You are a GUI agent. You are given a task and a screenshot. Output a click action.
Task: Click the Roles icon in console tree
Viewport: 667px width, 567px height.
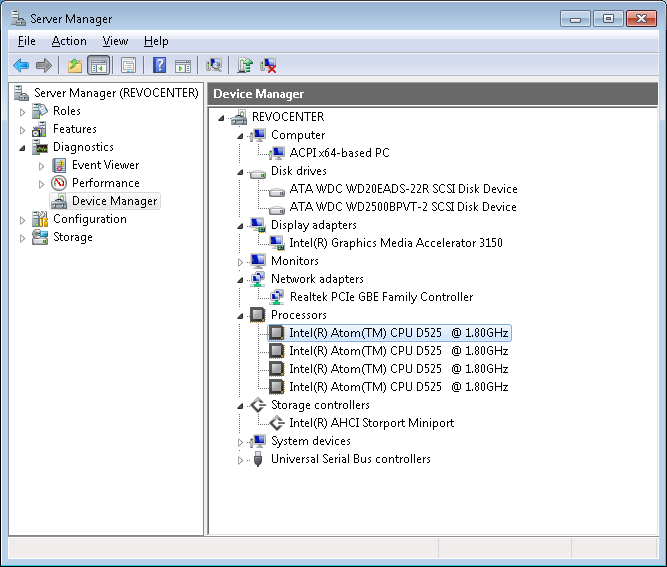[x=40, y=111]
